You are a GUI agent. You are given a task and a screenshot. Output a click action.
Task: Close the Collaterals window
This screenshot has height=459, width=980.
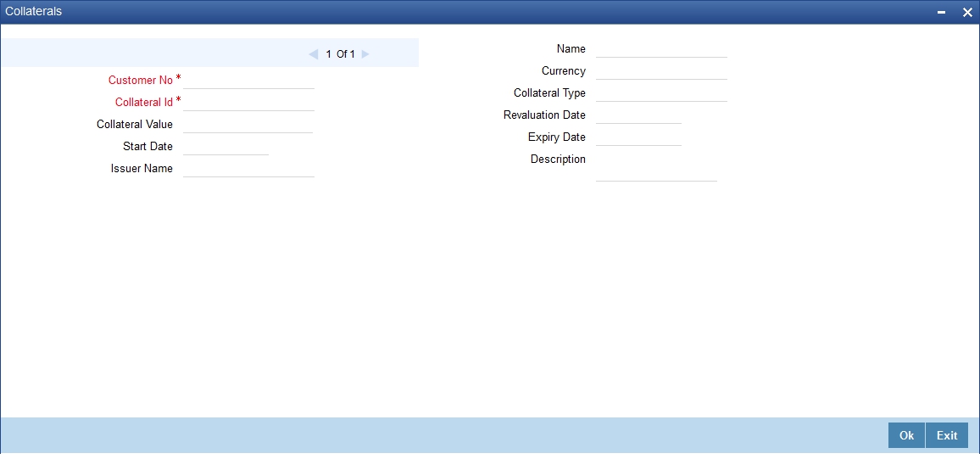point(966,13)
